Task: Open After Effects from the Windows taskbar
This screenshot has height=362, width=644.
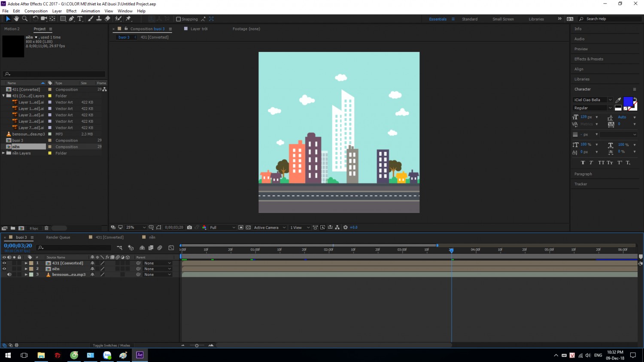Action: [x=140, y=355]
